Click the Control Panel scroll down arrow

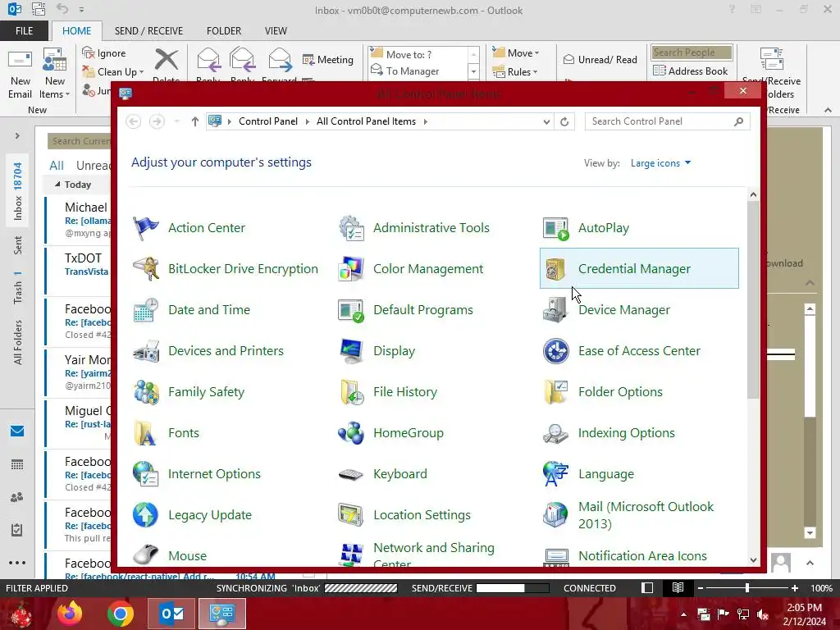pos(753,560)
